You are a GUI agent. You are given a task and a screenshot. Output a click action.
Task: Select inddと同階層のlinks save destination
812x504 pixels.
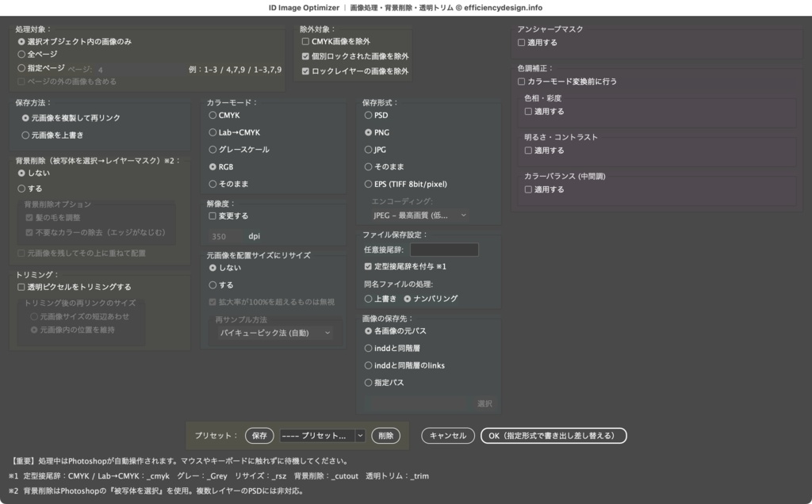(x=405, y=365)
